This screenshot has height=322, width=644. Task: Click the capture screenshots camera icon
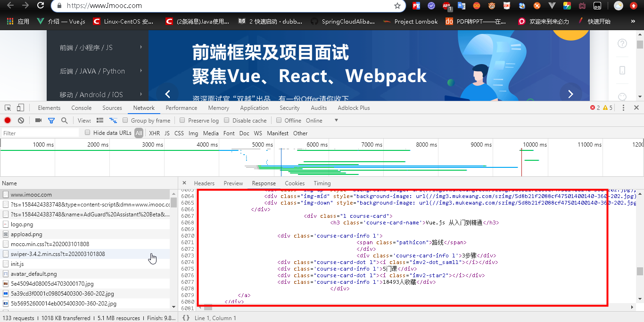tap(39, 121)
